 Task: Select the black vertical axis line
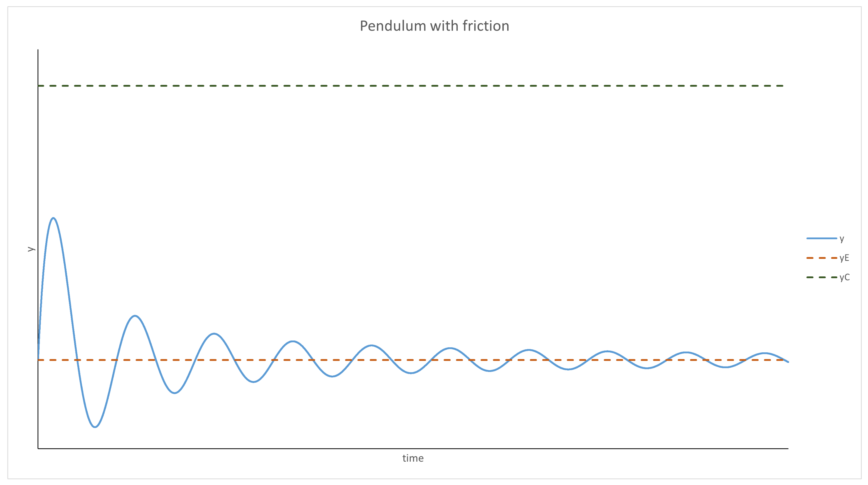(38, 169)
